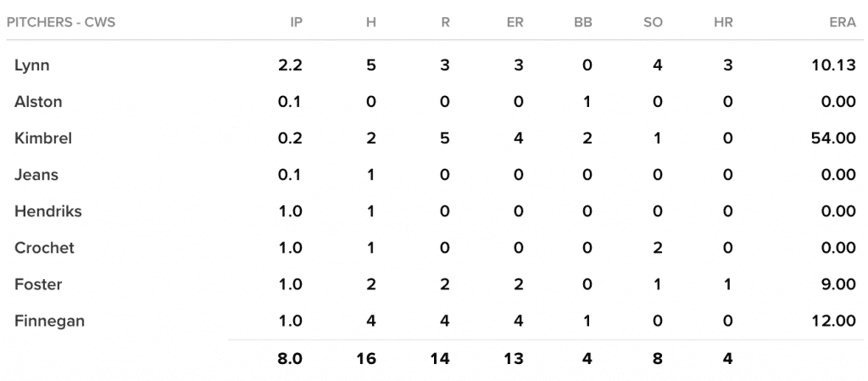Open Finnegan's player profile

pyautogui.click(x=49, y=321)
